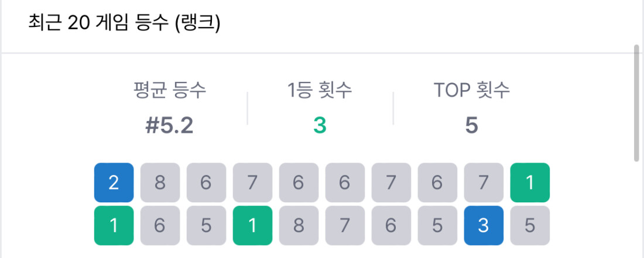Click the 6 badge right after top-row 8

[x=206, y=183]
